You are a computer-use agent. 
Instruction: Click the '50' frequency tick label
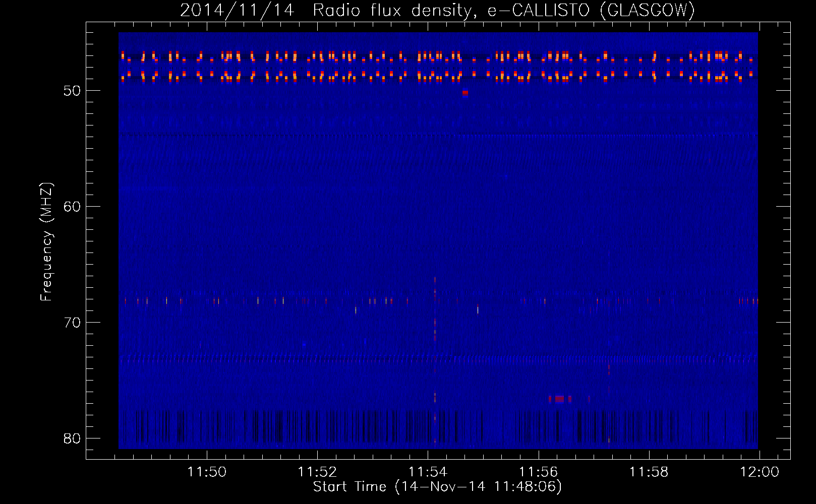pyautogui.click(x=72, y=91)
